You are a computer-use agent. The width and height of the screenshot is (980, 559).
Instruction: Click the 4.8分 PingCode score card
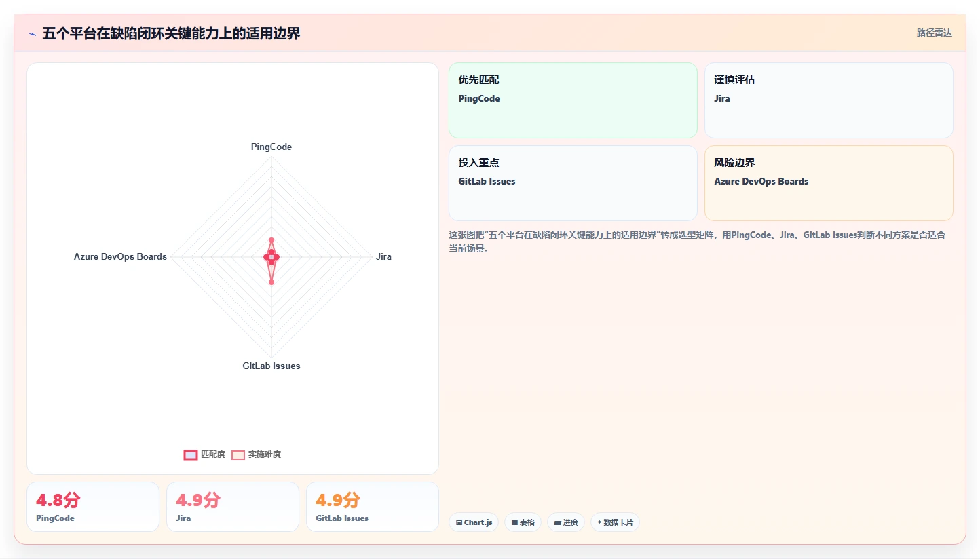tap(93, 507)
